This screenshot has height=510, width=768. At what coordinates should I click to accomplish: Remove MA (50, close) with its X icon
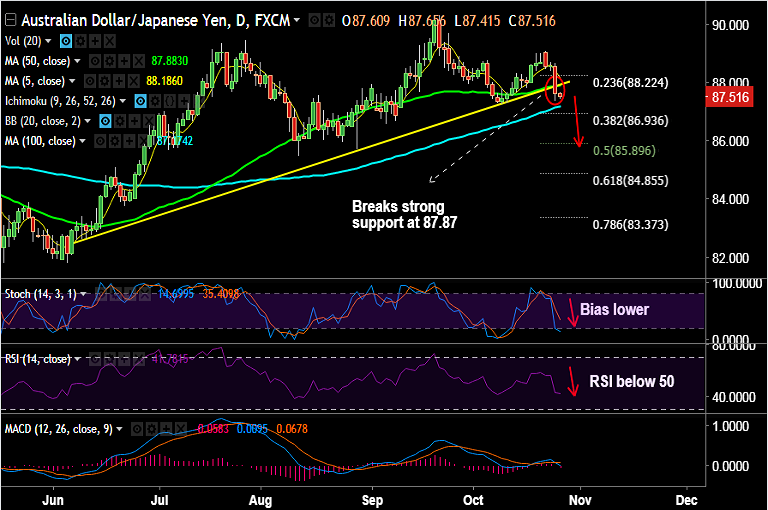pyautogui.click(x=139, y=61)
